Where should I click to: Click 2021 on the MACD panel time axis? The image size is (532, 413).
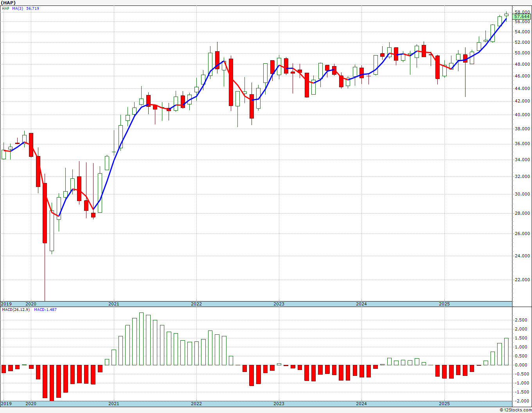(x=114, y=404)
